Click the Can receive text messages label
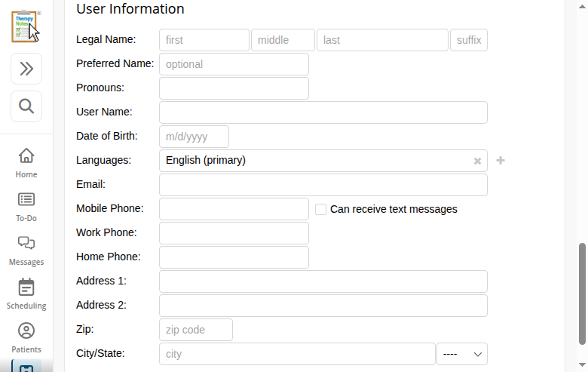The image size is (588, 372). 394,209
